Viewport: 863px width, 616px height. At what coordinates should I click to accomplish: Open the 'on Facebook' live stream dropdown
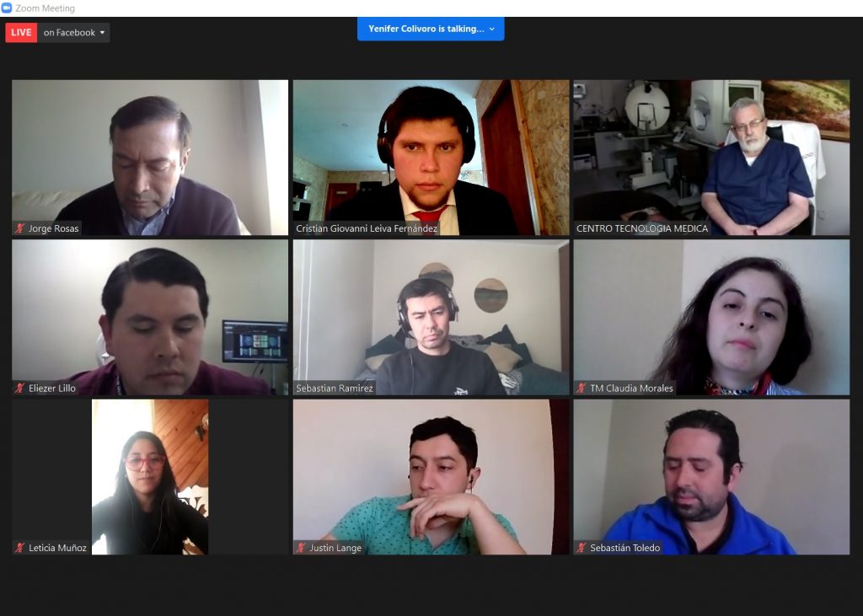click(74, 33)
